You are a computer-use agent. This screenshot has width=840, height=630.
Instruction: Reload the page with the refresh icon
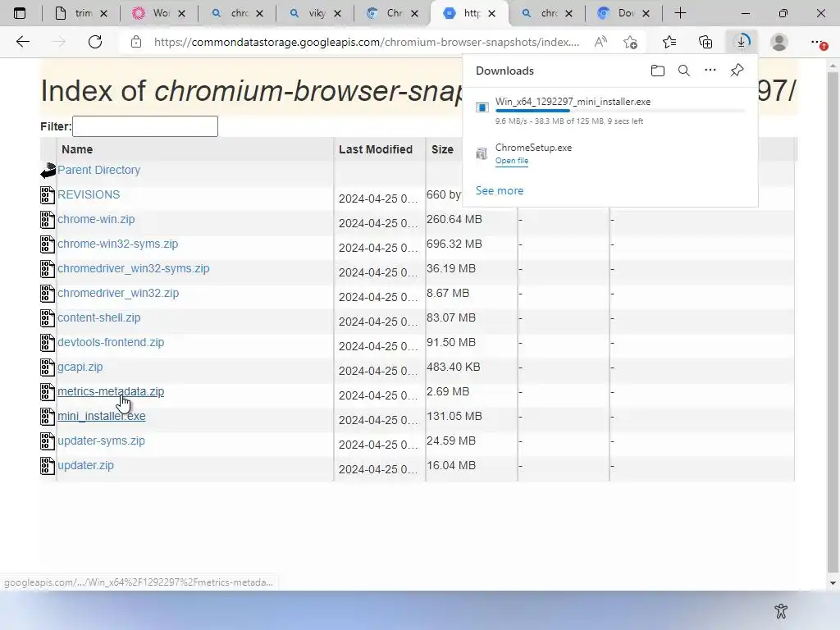(95, 42)
